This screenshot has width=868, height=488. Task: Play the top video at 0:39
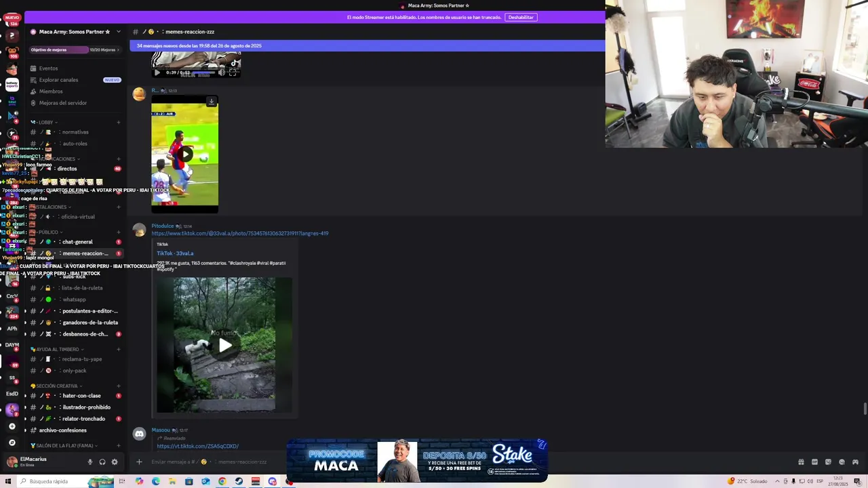tap(157, 73)
